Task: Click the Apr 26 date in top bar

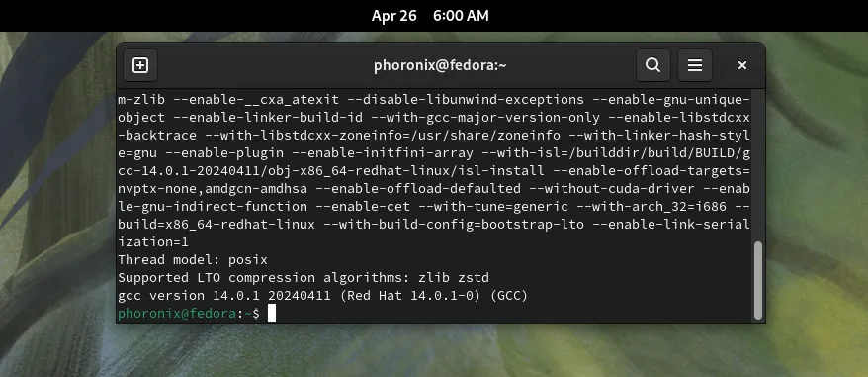Action: (x=393, y=16)
